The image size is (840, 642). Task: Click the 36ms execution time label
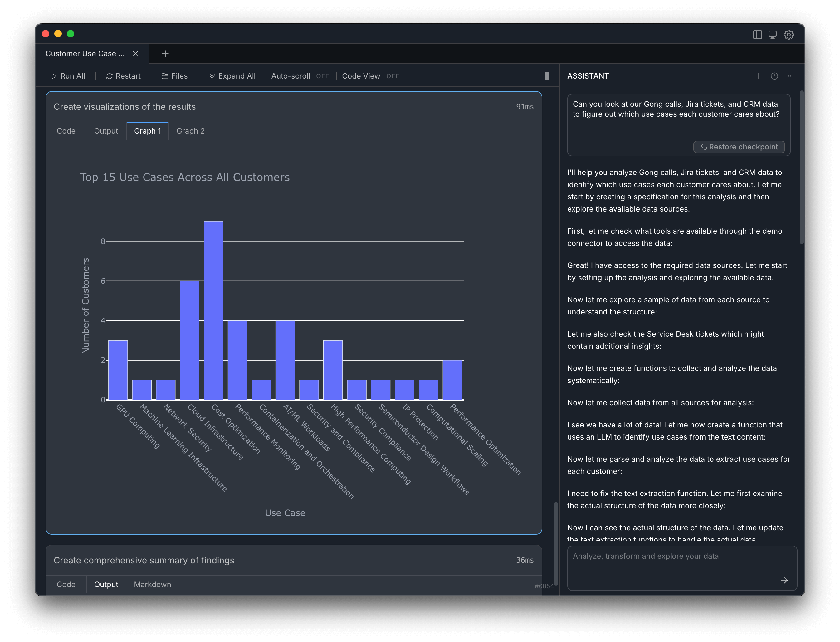point(525,560)
